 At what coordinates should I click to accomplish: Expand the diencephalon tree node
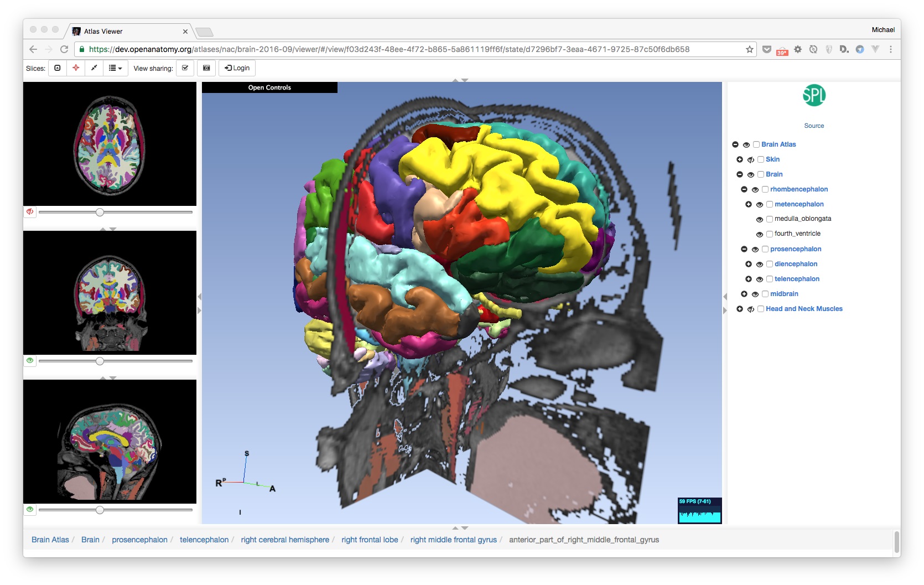click(749, 264)
